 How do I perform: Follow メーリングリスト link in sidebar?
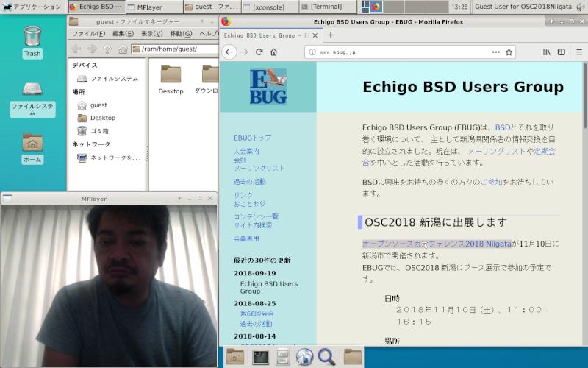[x=259, y=169]
